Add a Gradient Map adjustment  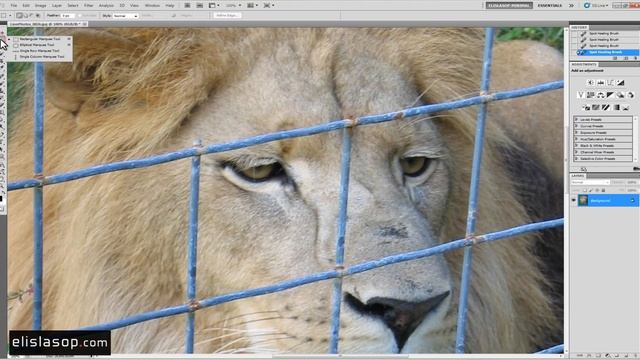616,107
